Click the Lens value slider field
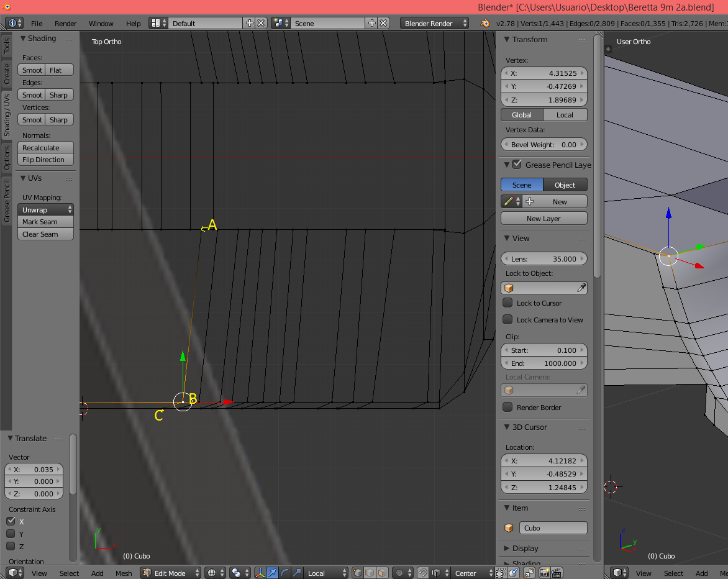This screenshot has height=579, width=728. pos(544,259)
